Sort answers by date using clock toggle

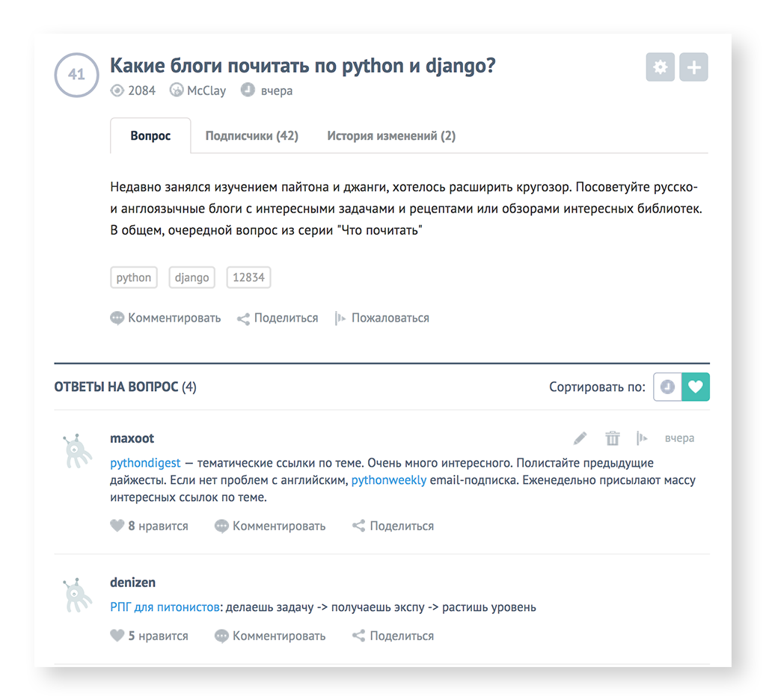click(x=667, y=387)
